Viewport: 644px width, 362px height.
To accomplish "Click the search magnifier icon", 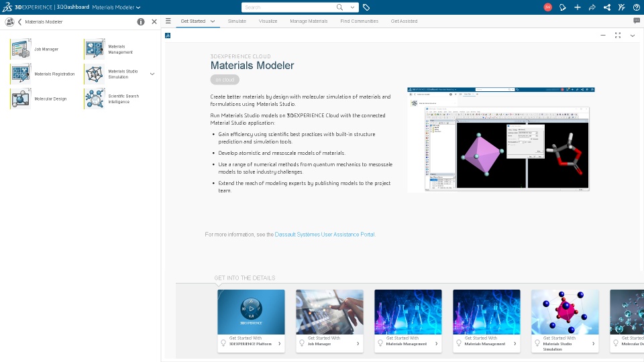I will pos(339,7).
